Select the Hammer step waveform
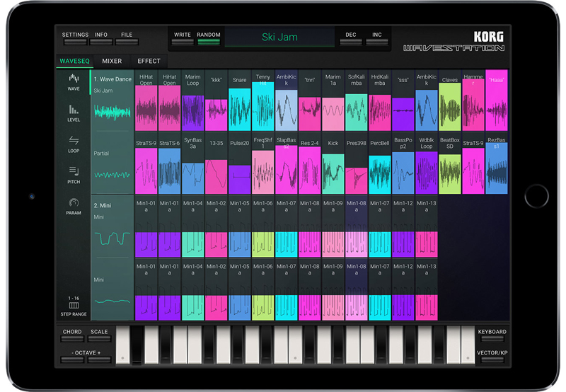 473,100
